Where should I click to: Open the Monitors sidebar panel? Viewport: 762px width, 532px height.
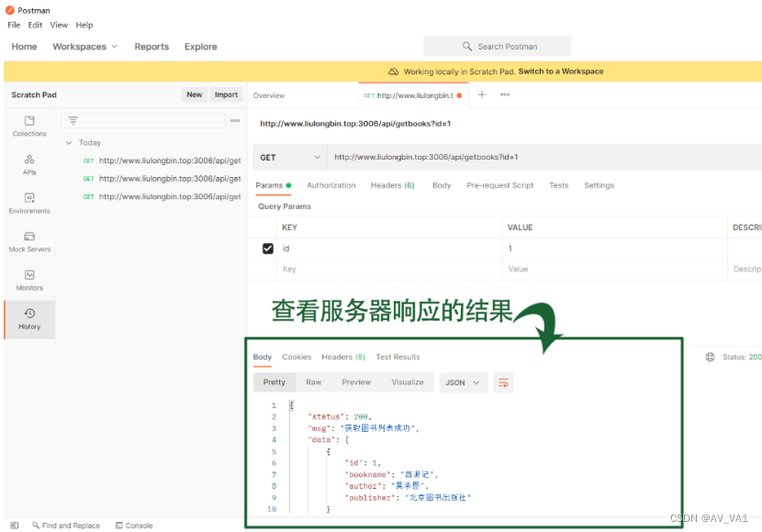29,281
